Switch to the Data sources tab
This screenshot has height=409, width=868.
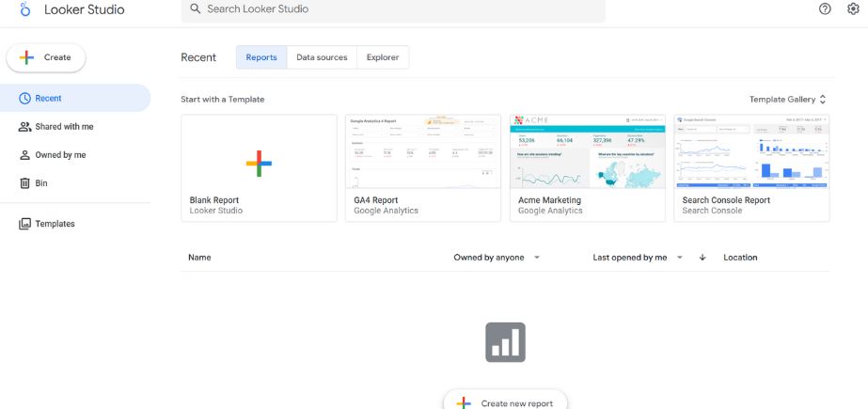(x=322, y=57)
